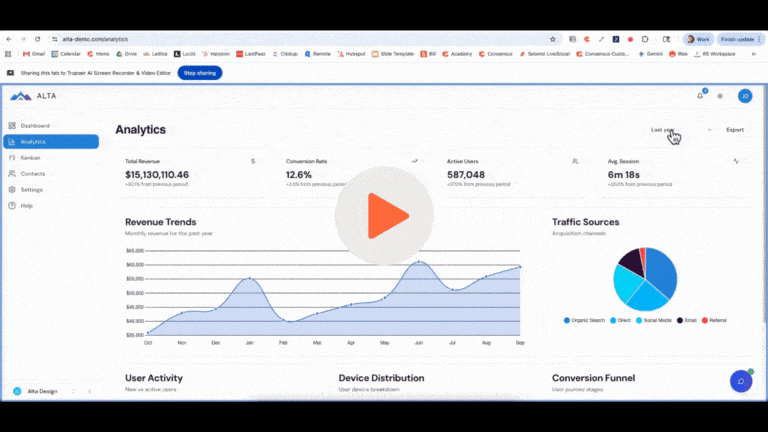Open the Last year period dropdown
This screenshot has width=768, height=432.
[681, 130]
